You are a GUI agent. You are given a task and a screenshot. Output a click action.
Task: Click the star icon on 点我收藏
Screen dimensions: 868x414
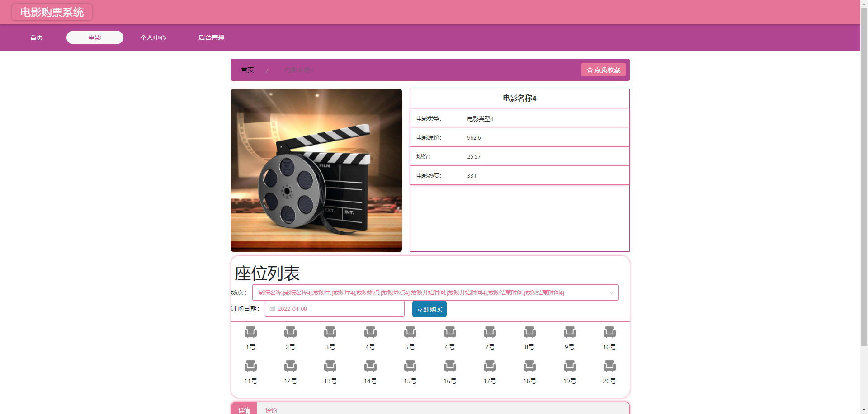[x=590, y=70]
